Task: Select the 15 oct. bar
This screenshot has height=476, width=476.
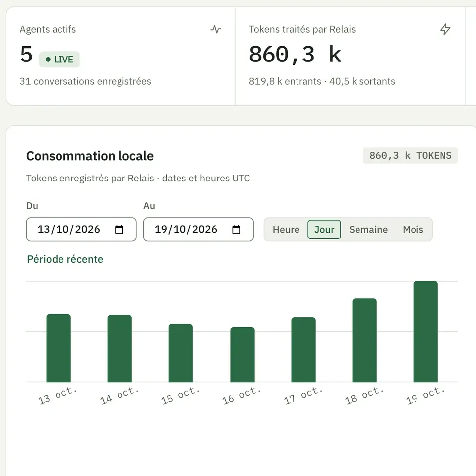Action: coord(180,353)
